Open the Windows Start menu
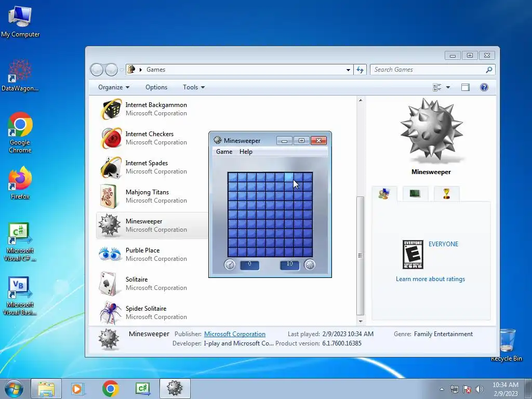Viewport: 532px width, 399px height. click(14, 389)
